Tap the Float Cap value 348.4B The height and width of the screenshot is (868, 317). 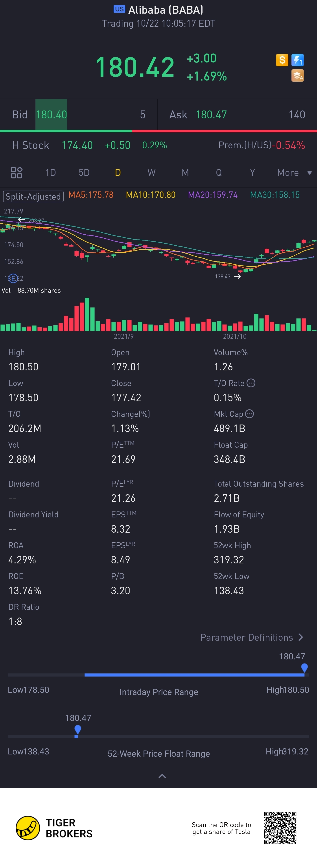[x=229, y=459]
